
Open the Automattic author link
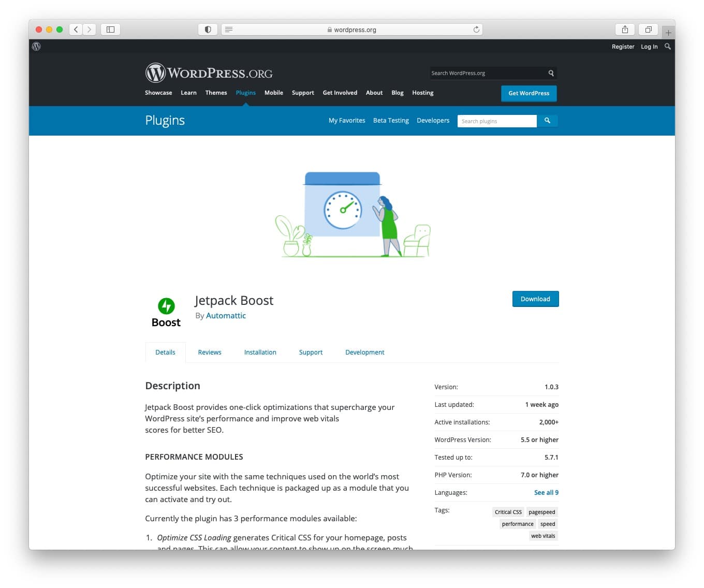click(x=226, y=316)
